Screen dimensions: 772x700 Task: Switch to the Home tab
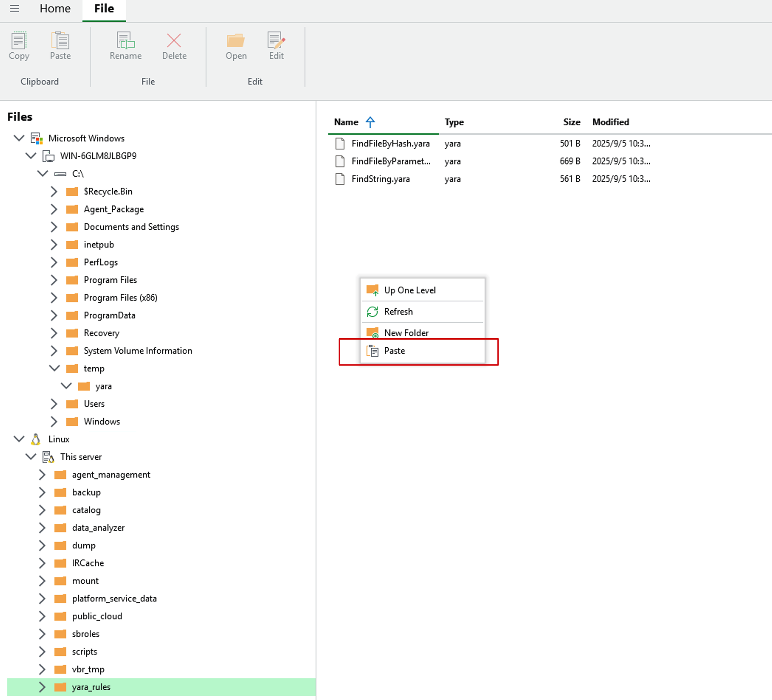coord(55,8)
